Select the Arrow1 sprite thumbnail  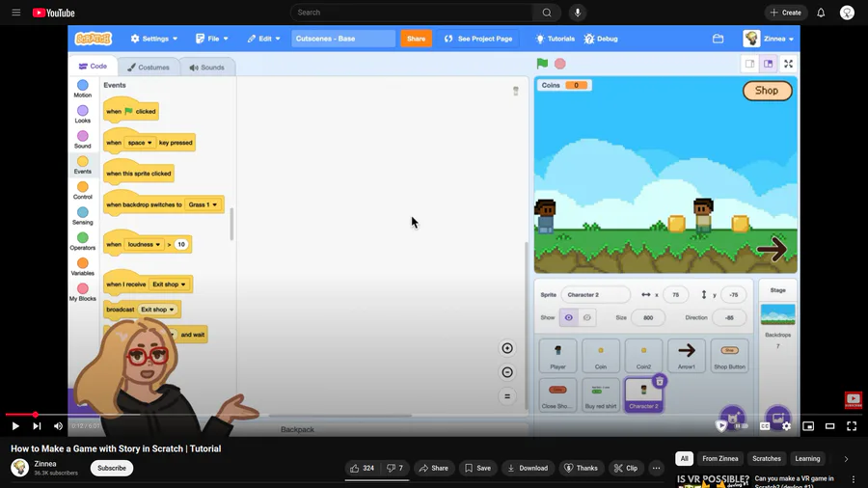pyautogui.click(x=687, y=356)
